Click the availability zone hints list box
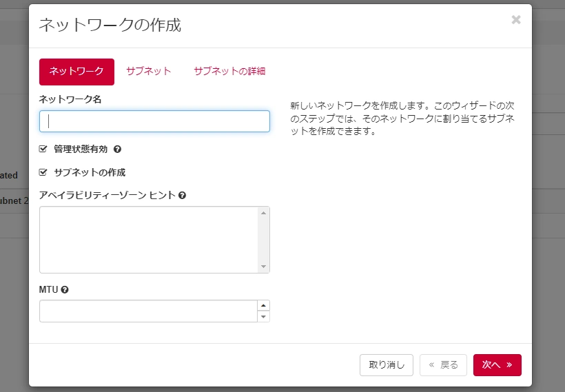The height and width of the screenshot is (392, 565). tap(148, 240)
